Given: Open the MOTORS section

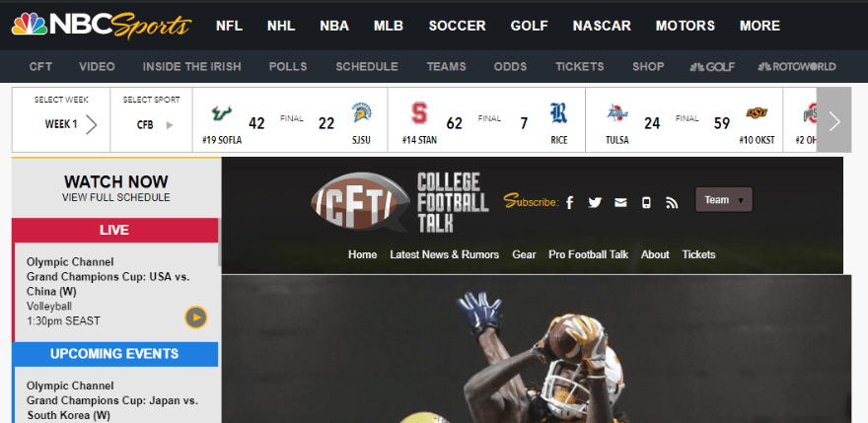Looking at the screenshot, I should tap(686, 26).
